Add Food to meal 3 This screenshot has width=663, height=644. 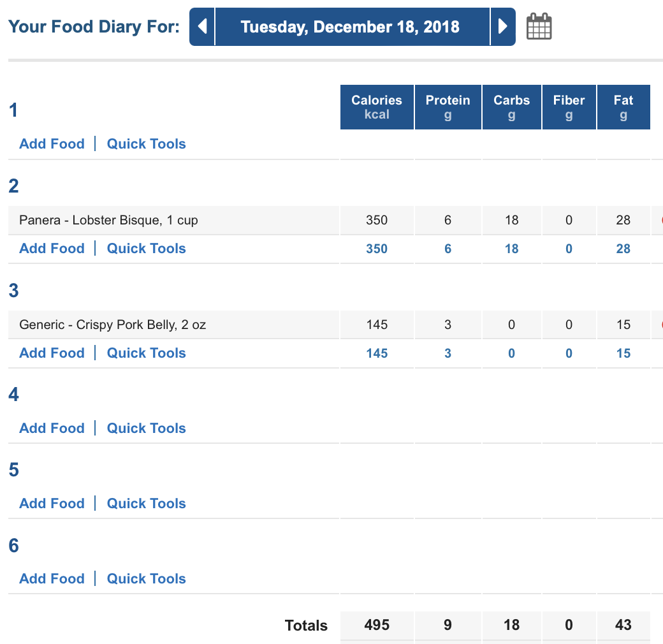pyautogui.click(x=52, y=353)
